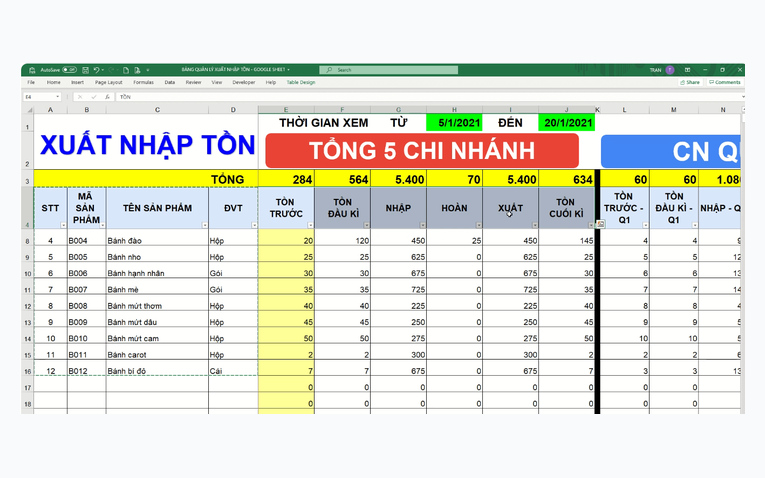Select the Data tab
This screenshot has height=478, width=765.
(x=170, y=82)
